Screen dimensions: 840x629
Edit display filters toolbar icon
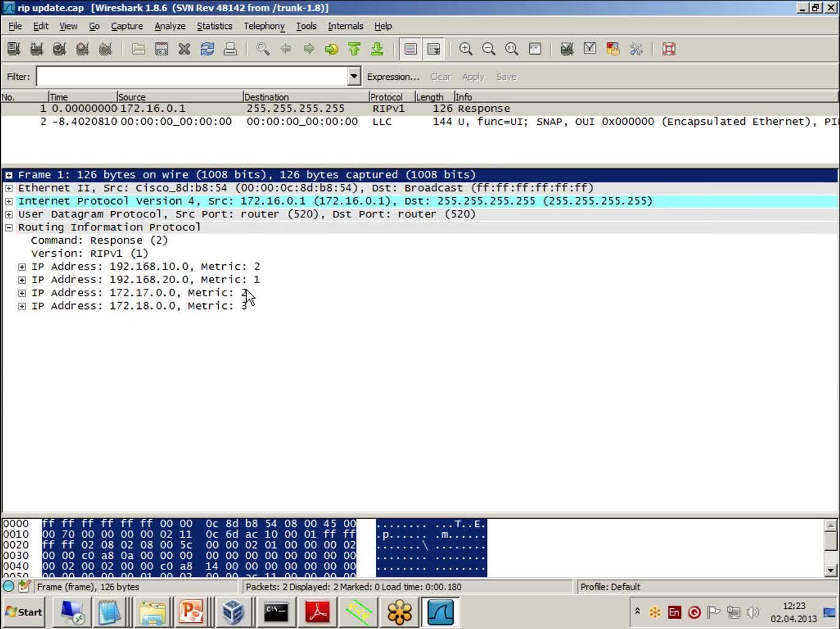click(x=590, y=49)
